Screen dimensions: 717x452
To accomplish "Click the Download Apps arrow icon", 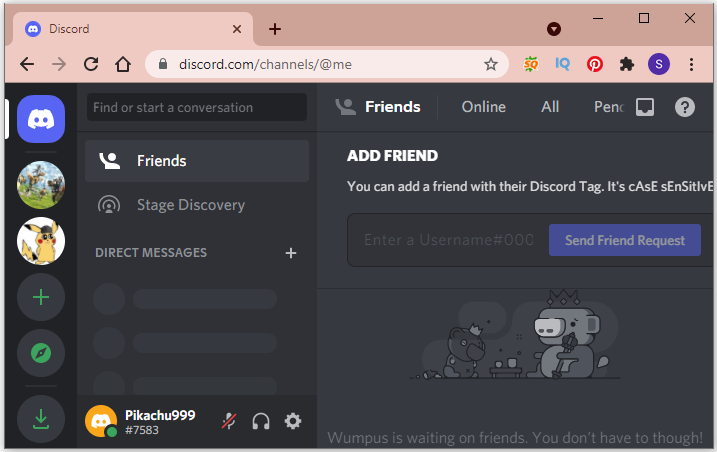I will click(41, 419).
